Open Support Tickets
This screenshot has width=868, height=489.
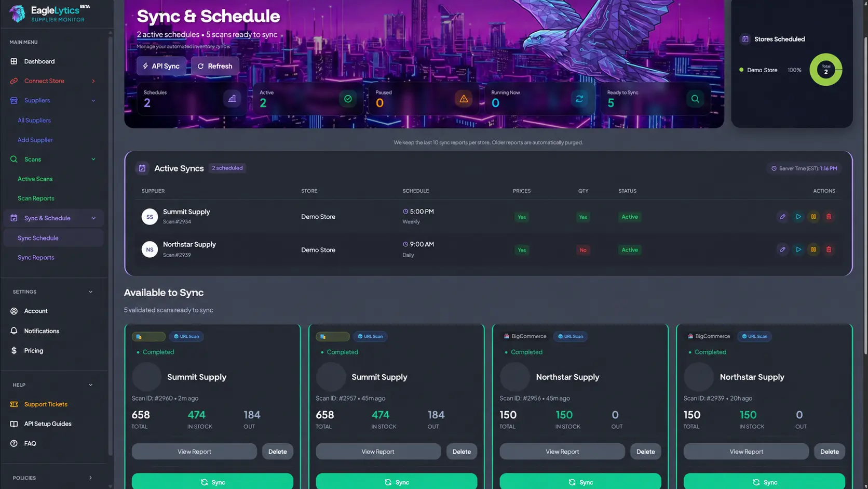46,404
